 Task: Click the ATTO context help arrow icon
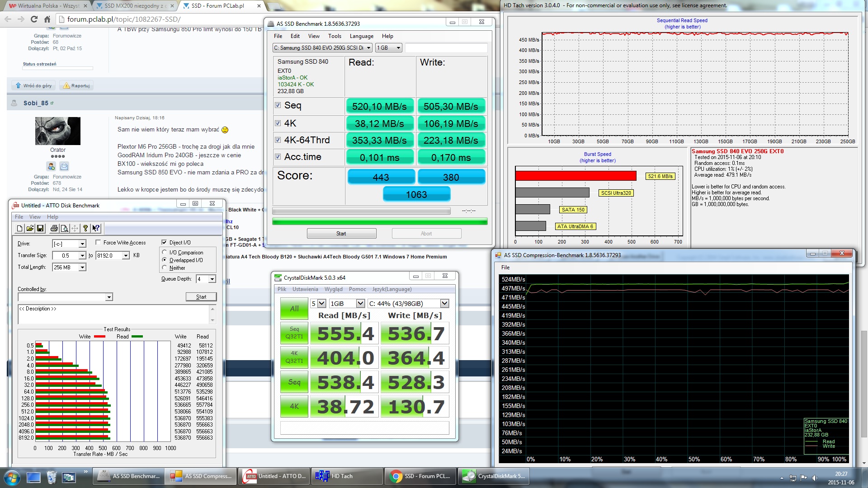96,229
